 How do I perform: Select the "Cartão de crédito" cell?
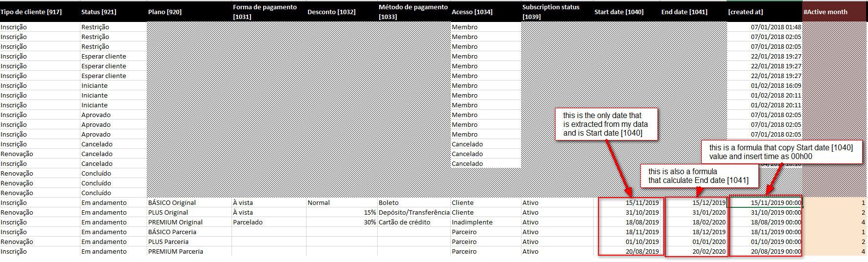tap(405, 222)
